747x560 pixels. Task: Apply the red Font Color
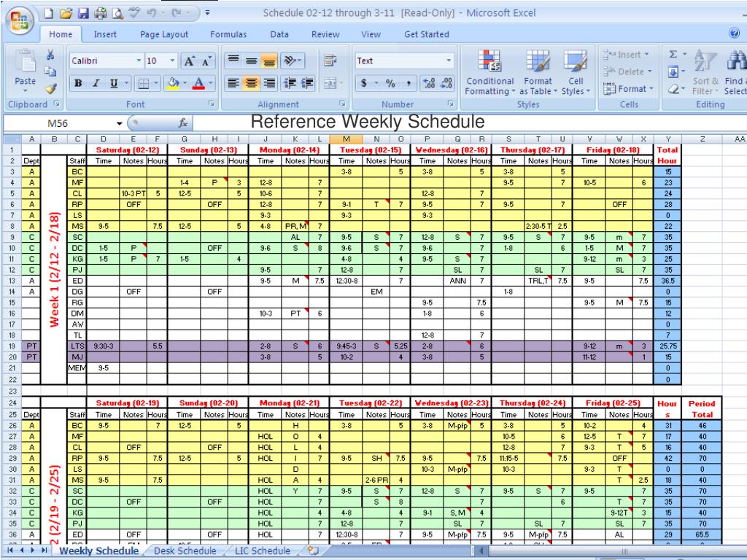coord(198,83)
